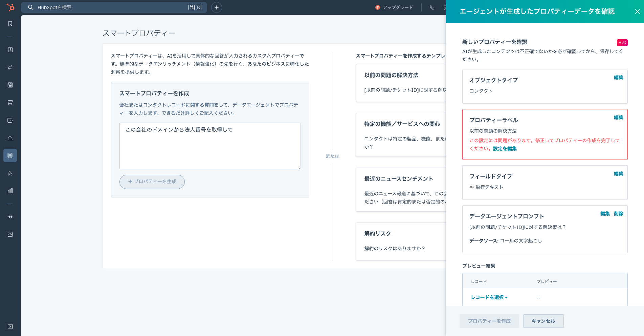Open the Breeze AI sparkle icon
Screen dimensions: 644x336
(10, 217)
